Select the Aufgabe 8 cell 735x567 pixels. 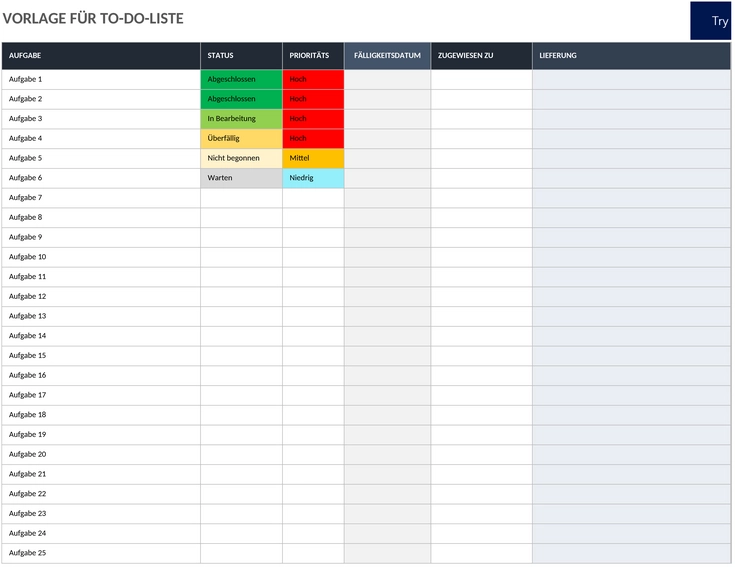pos(101,217)
